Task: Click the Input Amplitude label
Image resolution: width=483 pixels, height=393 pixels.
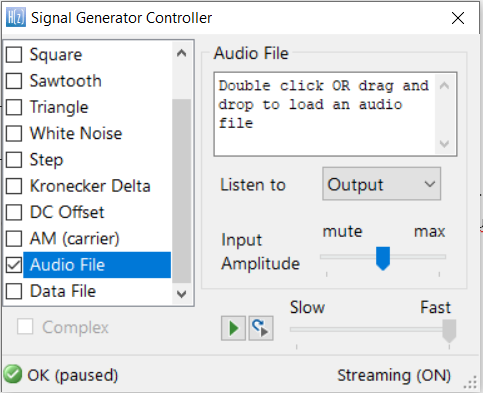Action: pos(260,252)
